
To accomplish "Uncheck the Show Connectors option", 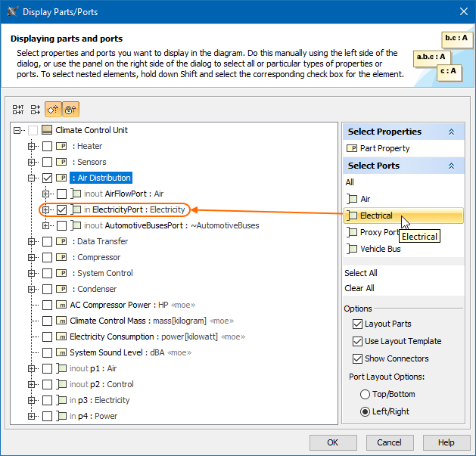I will tap(358, 358).
